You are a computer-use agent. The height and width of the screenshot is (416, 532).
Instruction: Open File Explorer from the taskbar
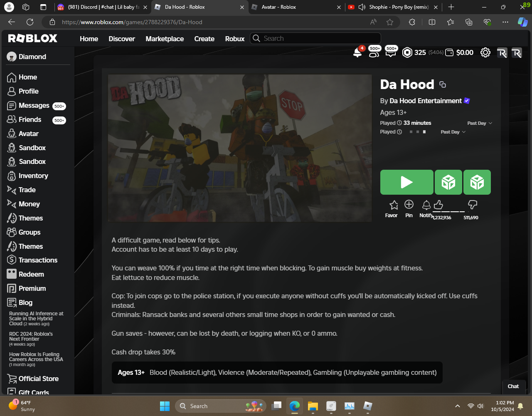(x=313, y=406)
